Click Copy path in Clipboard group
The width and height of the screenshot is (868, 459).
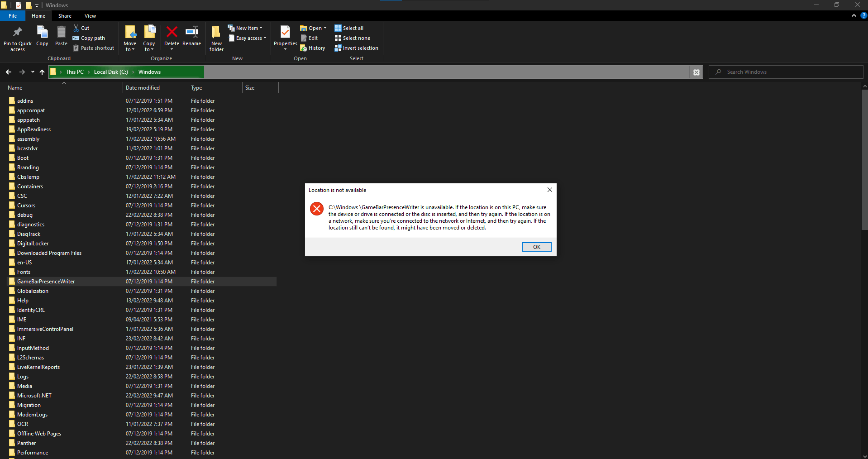pos(89,38)
